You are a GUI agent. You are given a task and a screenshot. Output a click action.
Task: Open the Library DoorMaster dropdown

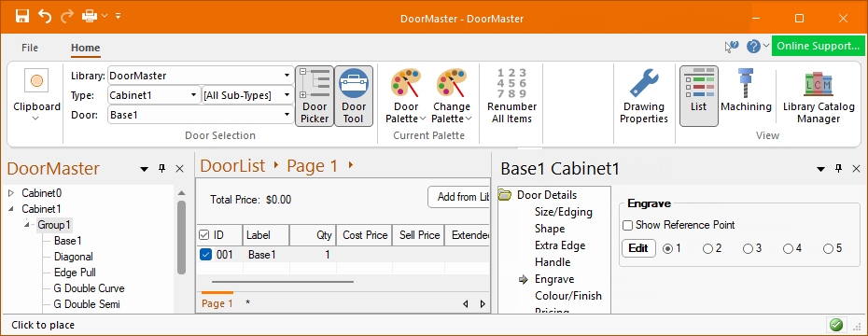click(201, 76)
